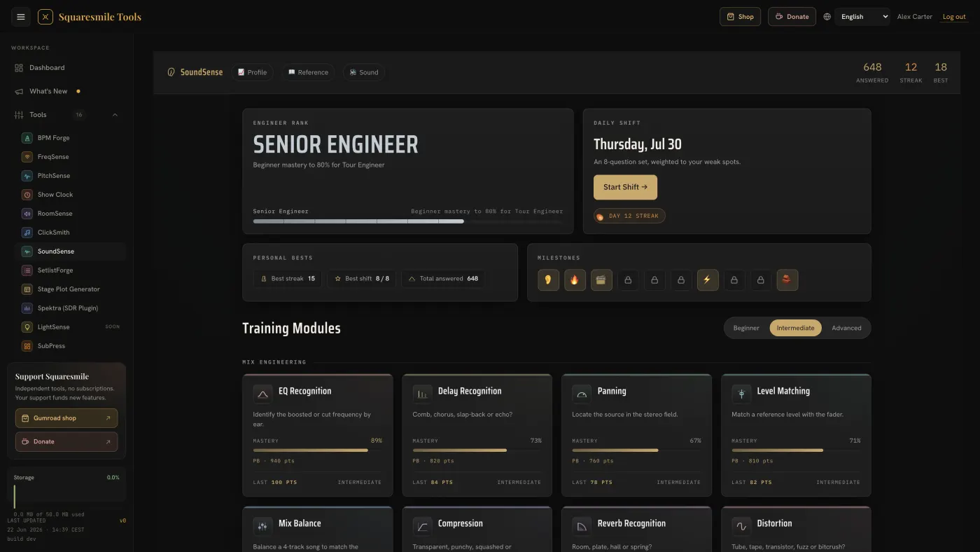Click the Squaresmile Tools logo icon

[45, 17]
